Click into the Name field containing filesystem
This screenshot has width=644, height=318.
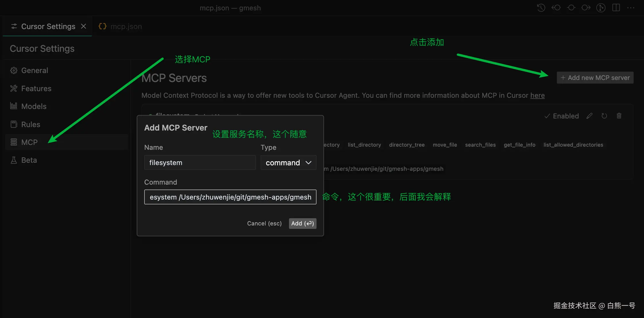(200, 163)
